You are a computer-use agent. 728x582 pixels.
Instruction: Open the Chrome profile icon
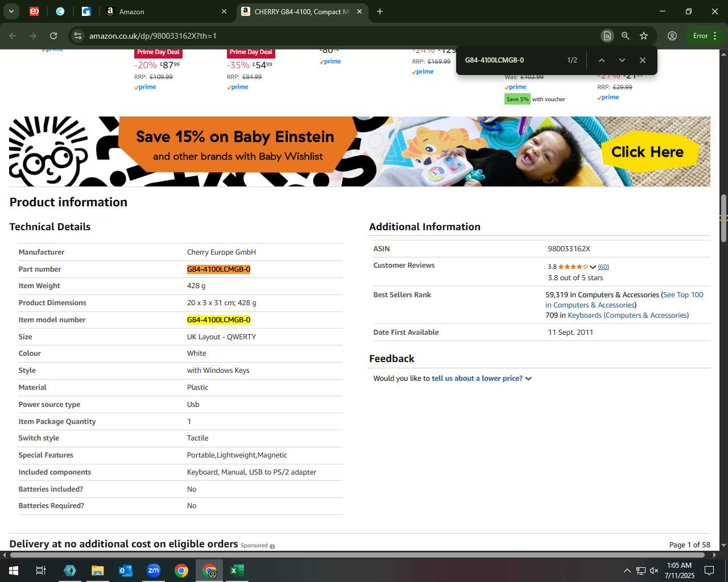click(x=672, y=36)
